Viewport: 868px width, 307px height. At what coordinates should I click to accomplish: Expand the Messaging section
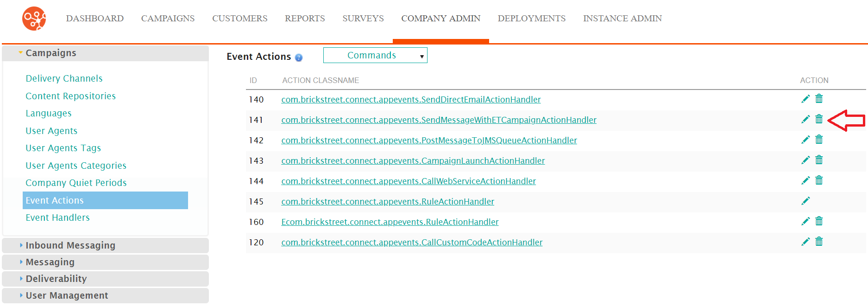[105, 262]
